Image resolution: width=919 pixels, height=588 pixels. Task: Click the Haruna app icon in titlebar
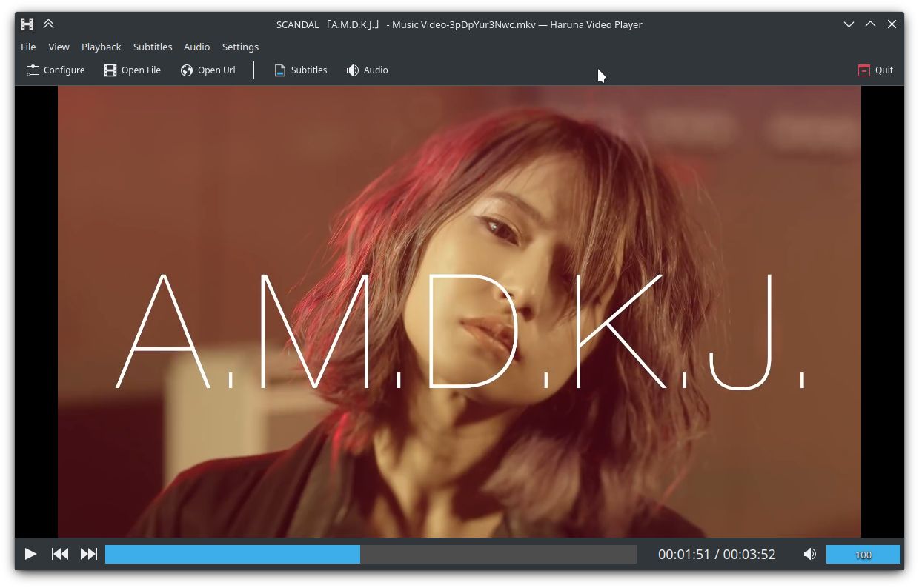(x=27, y=24)
